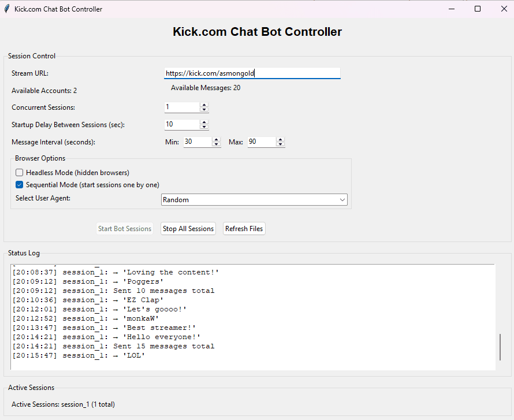Image resolution: width=514 pixels, height=420 pixels.
Task: Maximize the Chat Bot Controller window
Action: click(x=478, y=9)
